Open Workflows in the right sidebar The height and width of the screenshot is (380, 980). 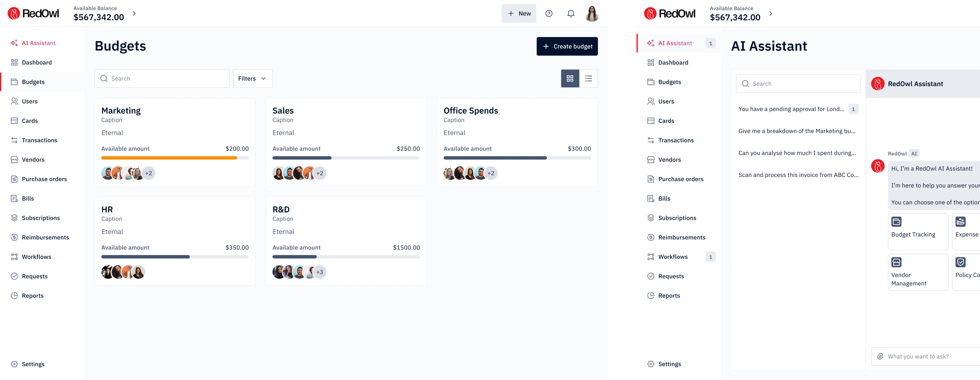(673, 257)
